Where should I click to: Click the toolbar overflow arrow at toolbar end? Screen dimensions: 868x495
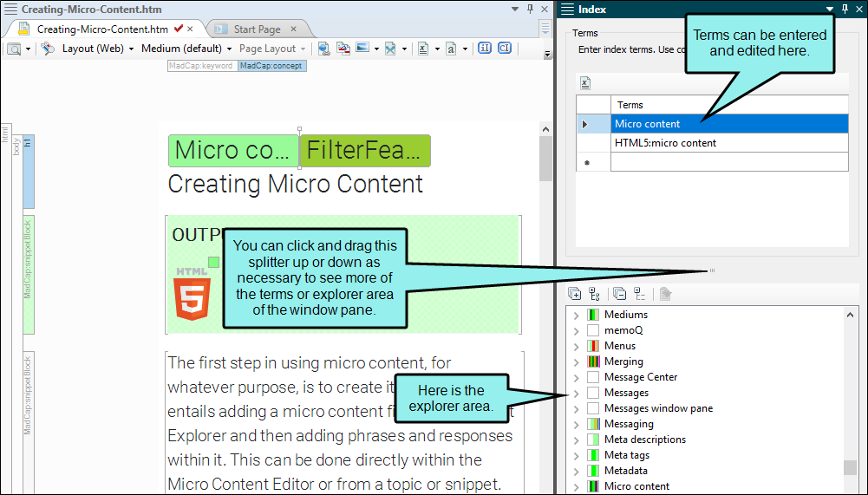coord(547,54)
